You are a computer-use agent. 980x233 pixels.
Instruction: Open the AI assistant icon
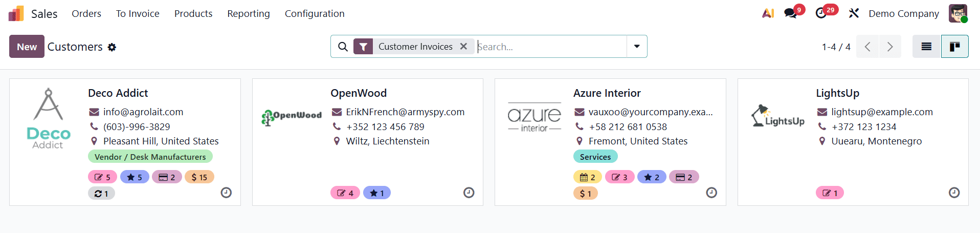(x=768, y=13)
